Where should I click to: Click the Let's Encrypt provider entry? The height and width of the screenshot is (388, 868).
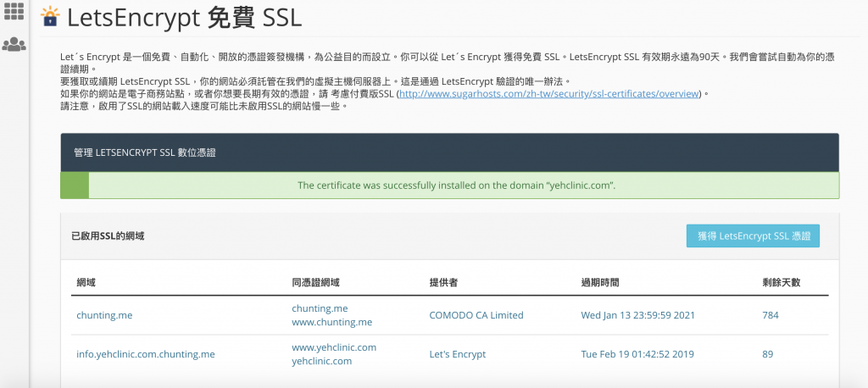[458, 354]
